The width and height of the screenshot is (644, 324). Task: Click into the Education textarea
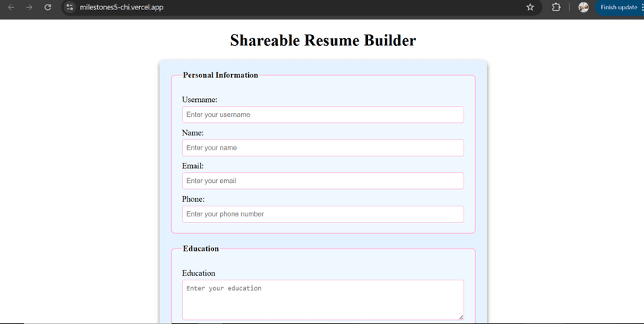tap(323, 300)
